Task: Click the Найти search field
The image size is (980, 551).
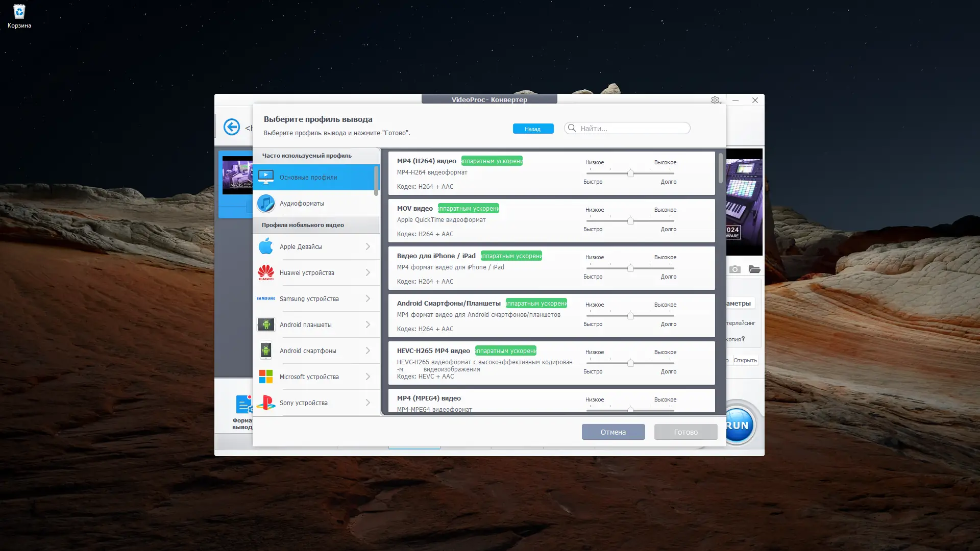Action: click(633, 128)
